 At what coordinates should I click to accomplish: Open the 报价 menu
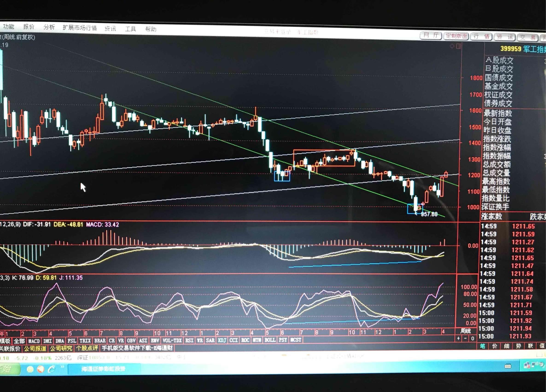[29, 27]
